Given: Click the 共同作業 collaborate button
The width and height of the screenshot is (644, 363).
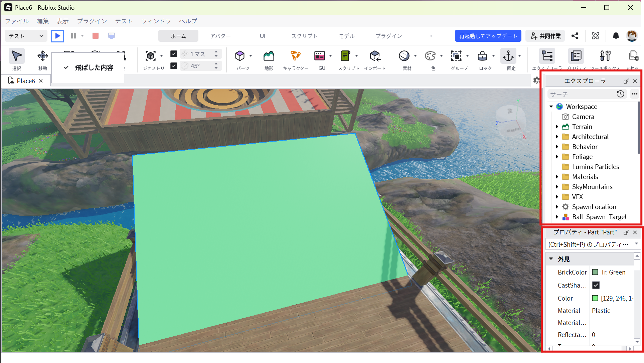Looking at the screenshot, I should [x=545, y=36].
